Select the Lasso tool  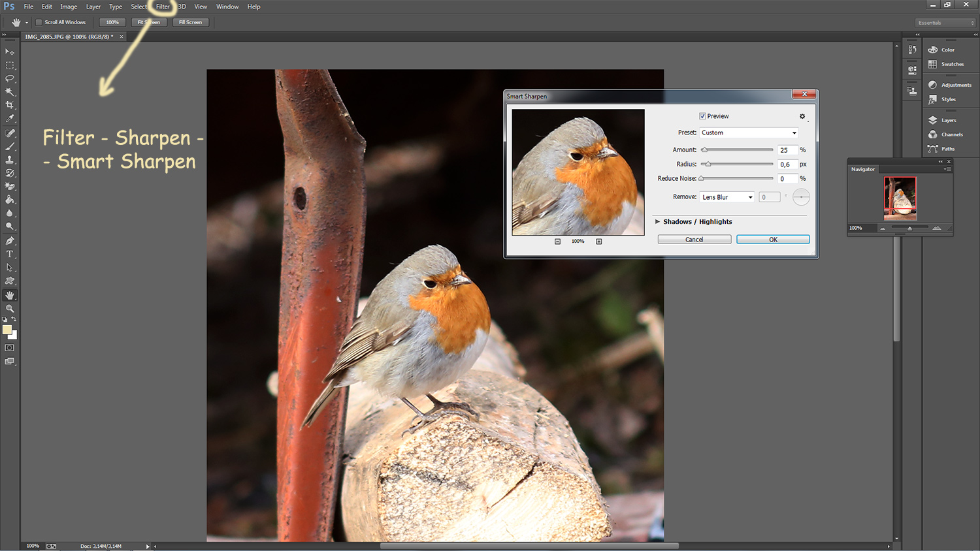pos(10,78)
